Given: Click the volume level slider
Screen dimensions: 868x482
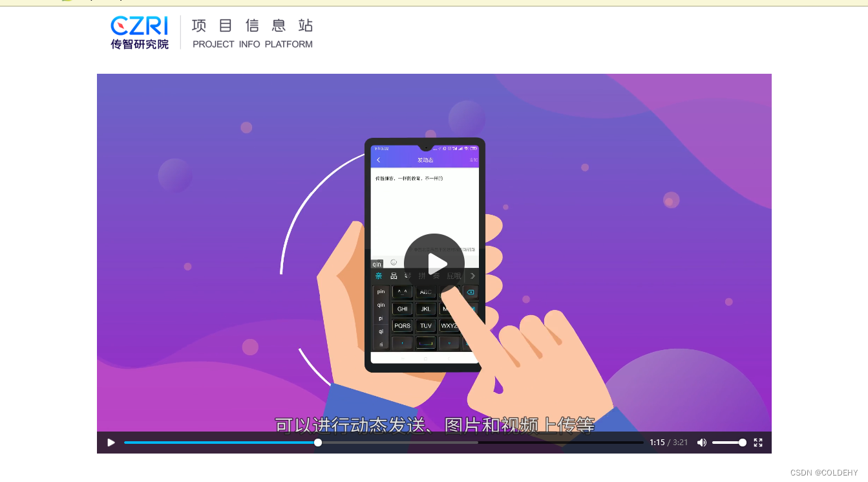Looking at the screenshot, I should coord(729,443).
